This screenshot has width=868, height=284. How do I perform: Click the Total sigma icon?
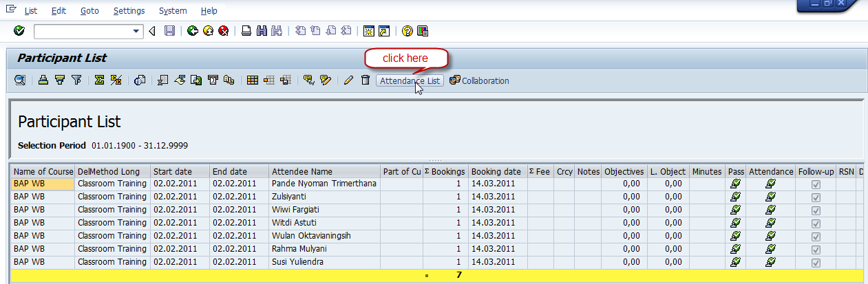[x=99, y=80]
